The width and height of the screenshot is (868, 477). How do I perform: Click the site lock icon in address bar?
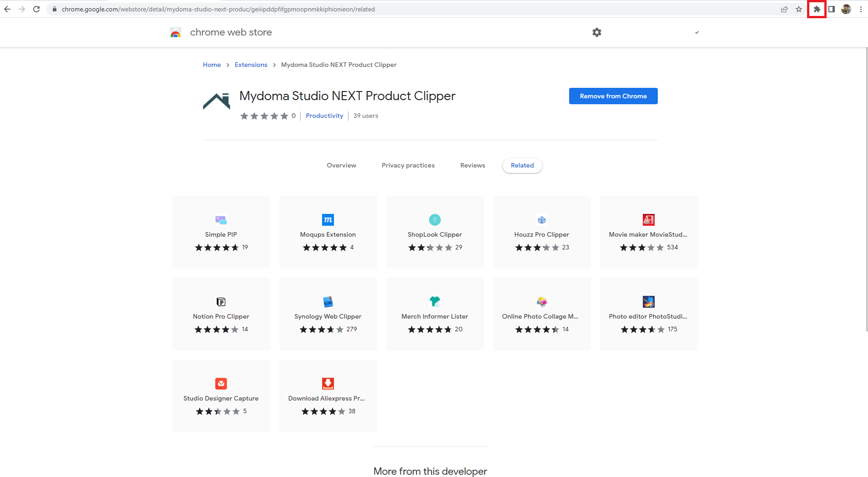coord(55,9)
